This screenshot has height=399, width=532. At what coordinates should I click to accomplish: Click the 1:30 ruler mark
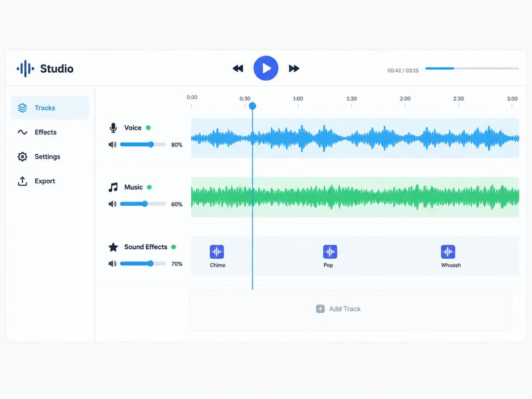pos(352,99)
